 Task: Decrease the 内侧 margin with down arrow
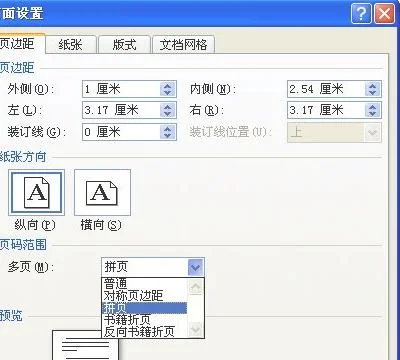(x=373, y=93)
